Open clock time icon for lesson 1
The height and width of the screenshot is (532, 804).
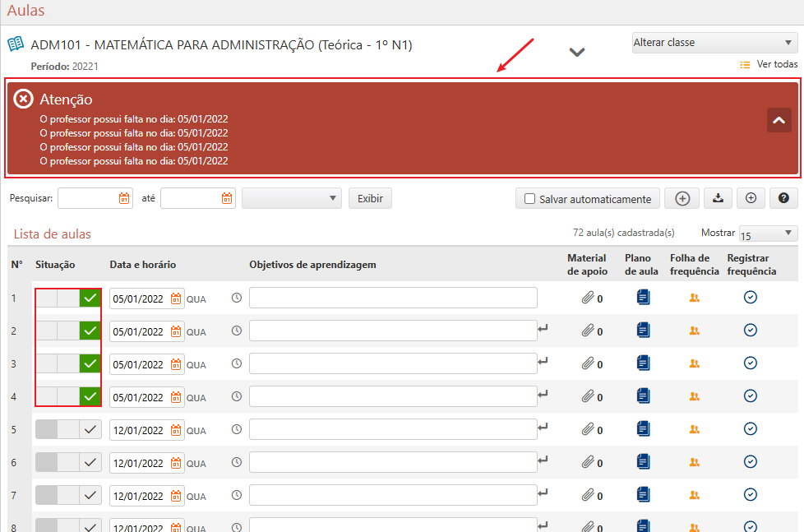[237, 298]
